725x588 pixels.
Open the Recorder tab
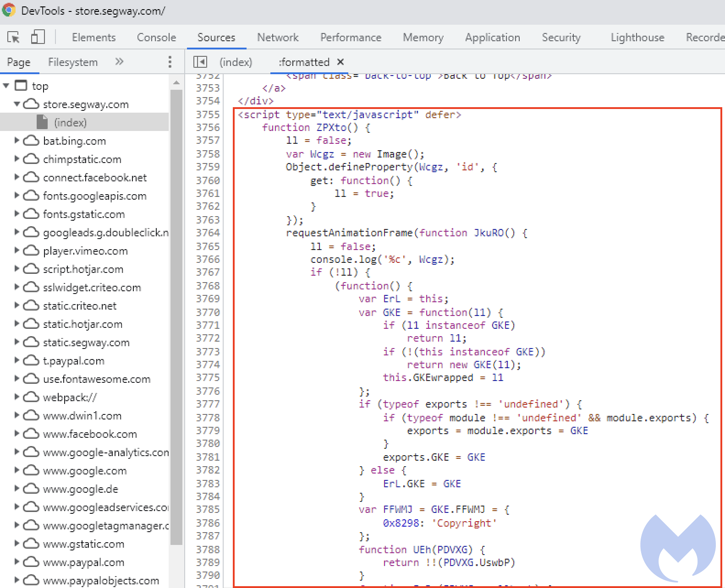click(705, 38)
